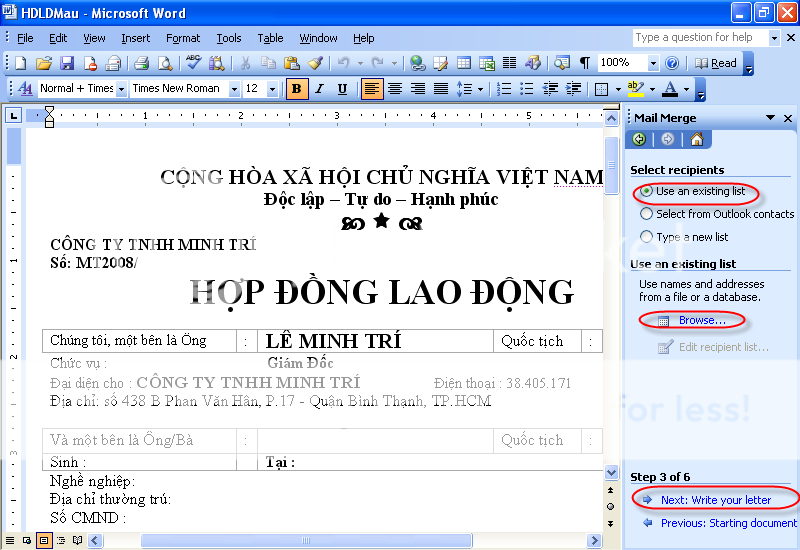Click the Undo arrow icon
The image size is (800, 550).
344,63
